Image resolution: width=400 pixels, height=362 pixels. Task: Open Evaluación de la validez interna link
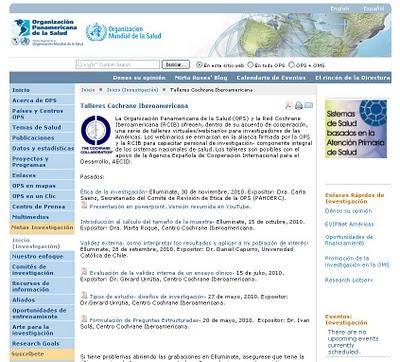162,273
